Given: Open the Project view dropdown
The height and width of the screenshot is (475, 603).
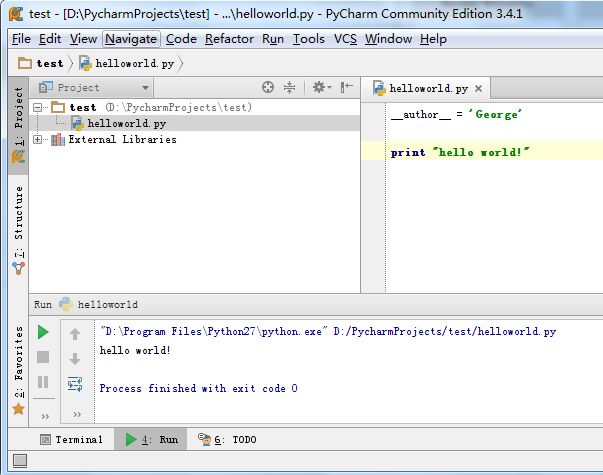Looking at the screenshot, I should 92,88.
